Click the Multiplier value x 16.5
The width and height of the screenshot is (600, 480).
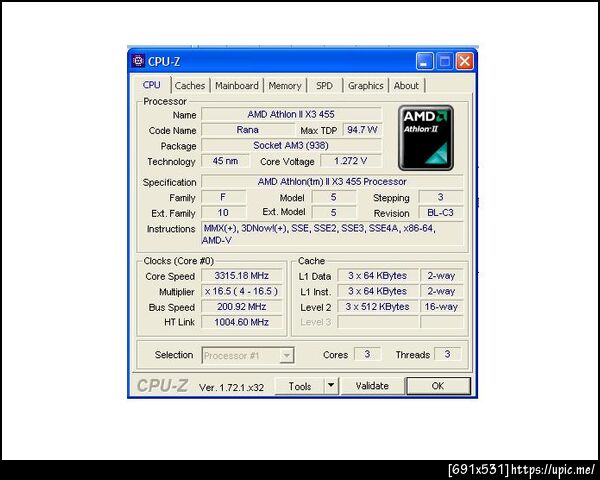click(x=242, y=291)
